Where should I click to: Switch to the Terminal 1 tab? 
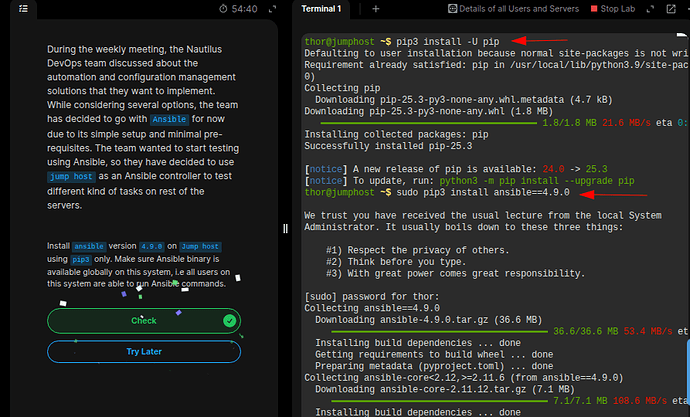[x=321, y=9]
